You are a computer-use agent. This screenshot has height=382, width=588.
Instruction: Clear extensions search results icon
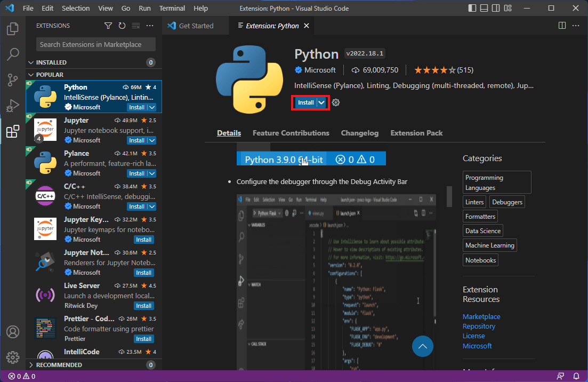pos(136,26)
